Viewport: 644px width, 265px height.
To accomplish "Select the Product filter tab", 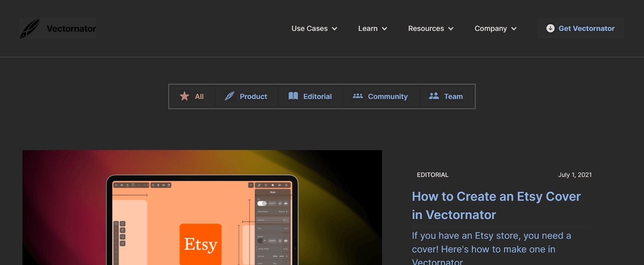I will [246, 96].
